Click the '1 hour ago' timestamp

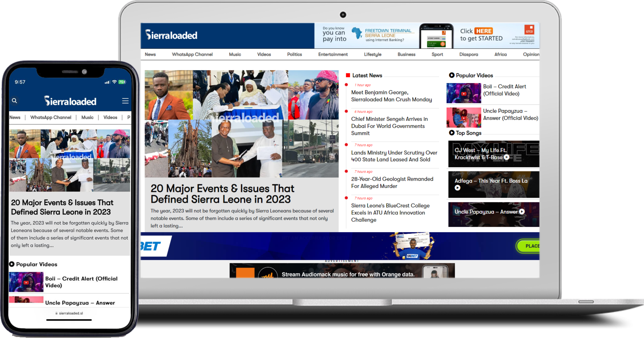point(363,85)
